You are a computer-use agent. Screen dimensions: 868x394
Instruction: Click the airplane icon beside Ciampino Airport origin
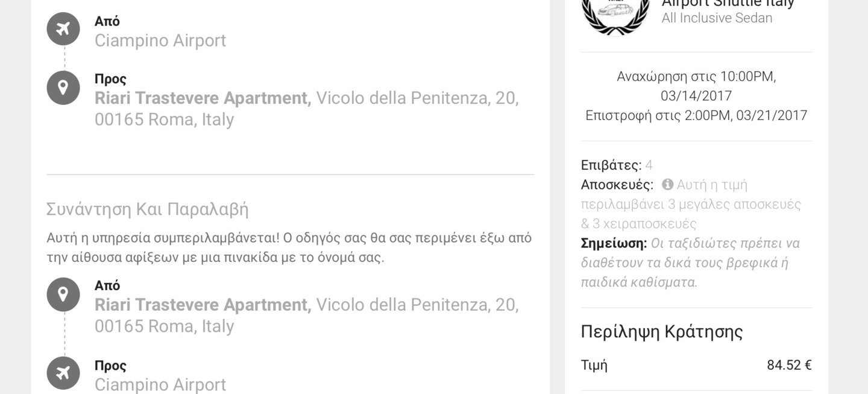(x=63, y=29)
